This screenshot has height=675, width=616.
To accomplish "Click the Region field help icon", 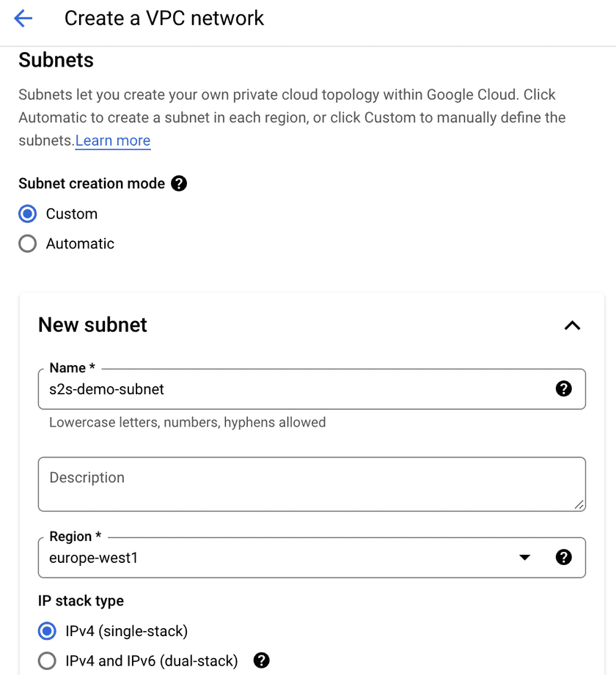I will pos(563,557).
